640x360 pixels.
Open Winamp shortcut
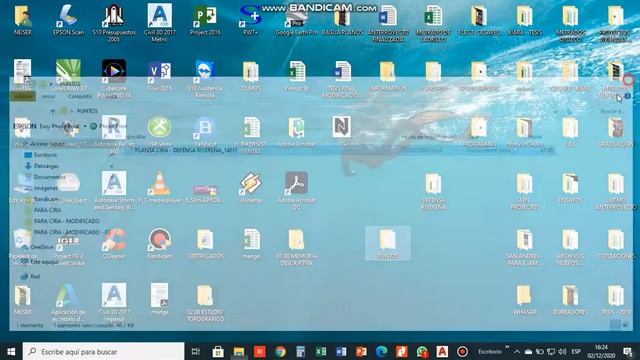click(x=251, y=188)
